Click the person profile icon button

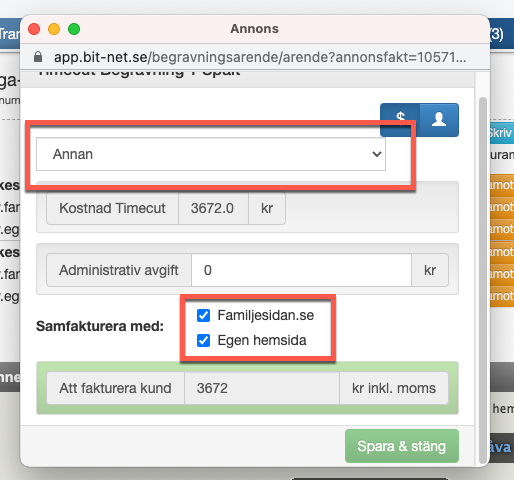coord(439,120)
